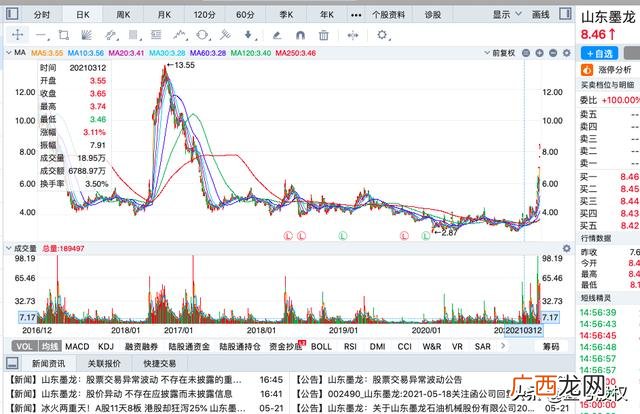Switch to 关联报价 related quotes tab
The width and height of the screenshot is (640, 414).
point(104,363)
